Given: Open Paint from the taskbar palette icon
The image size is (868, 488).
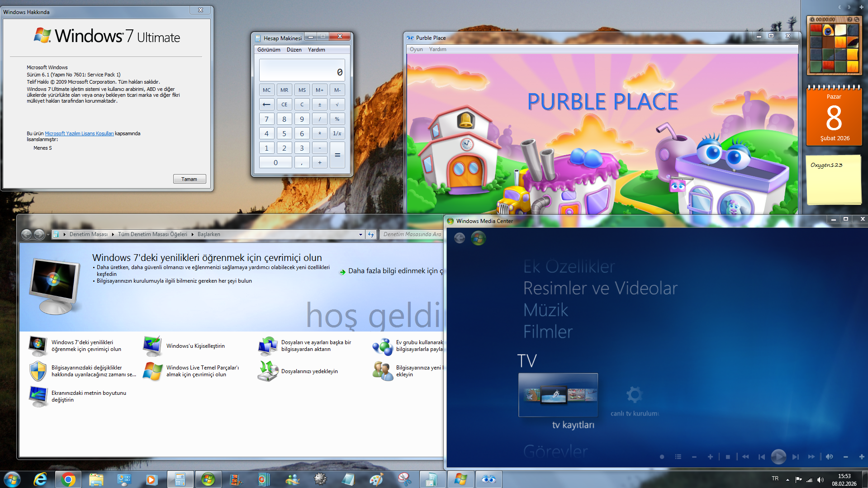Looking at the screenshot, I should [x=376, y=479].
